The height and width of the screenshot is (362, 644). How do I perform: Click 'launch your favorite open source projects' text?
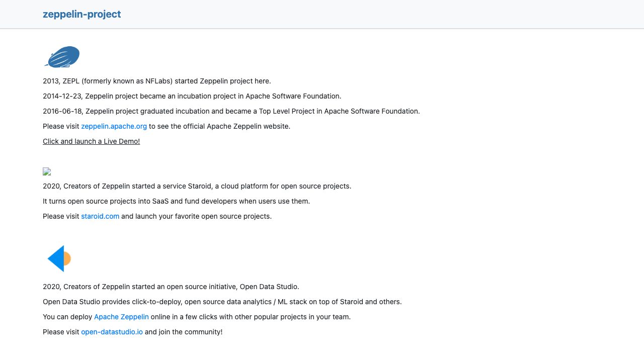[x=196, y=216]
